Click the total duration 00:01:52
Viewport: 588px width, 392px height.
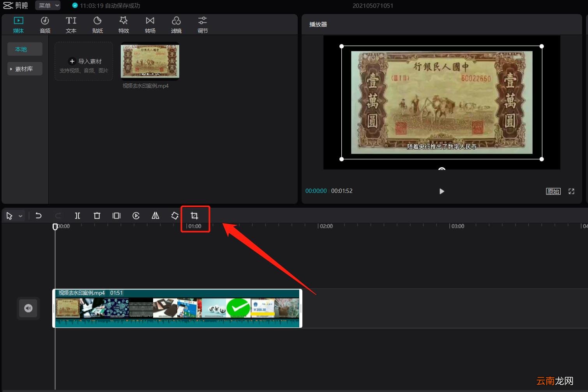click(342, 191)
